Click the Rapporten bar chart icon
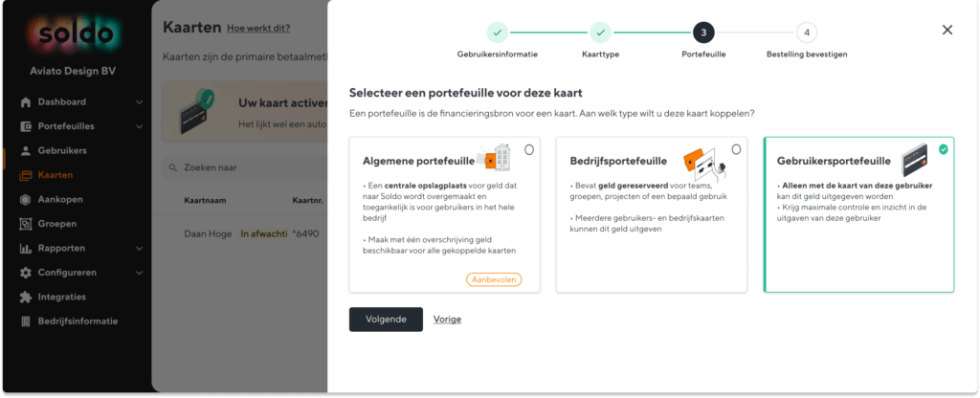This screenshot has width=980, height=398. coord(26,249)
